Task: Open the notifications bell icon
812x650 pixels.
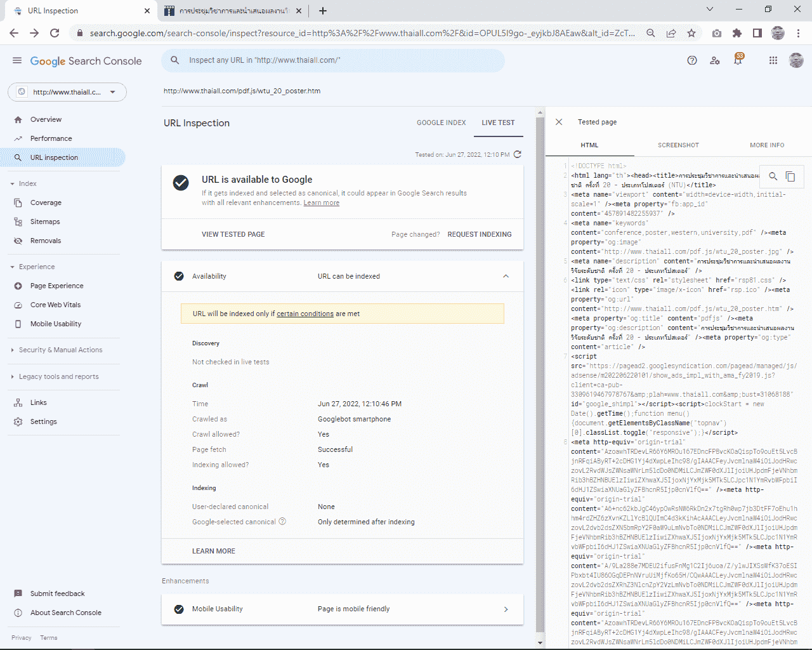Action: (x=738, y=60)
